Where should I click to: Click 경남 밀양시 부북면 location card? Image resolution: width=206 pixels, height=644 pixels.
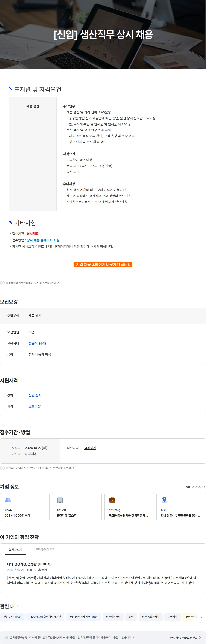(x=181, y=507)
